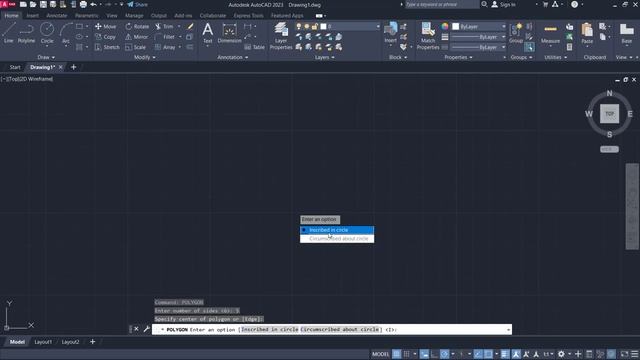The image size is (640, 360).
Task: Open command line history dropdown arrow
Action: (x=508, y=329)
